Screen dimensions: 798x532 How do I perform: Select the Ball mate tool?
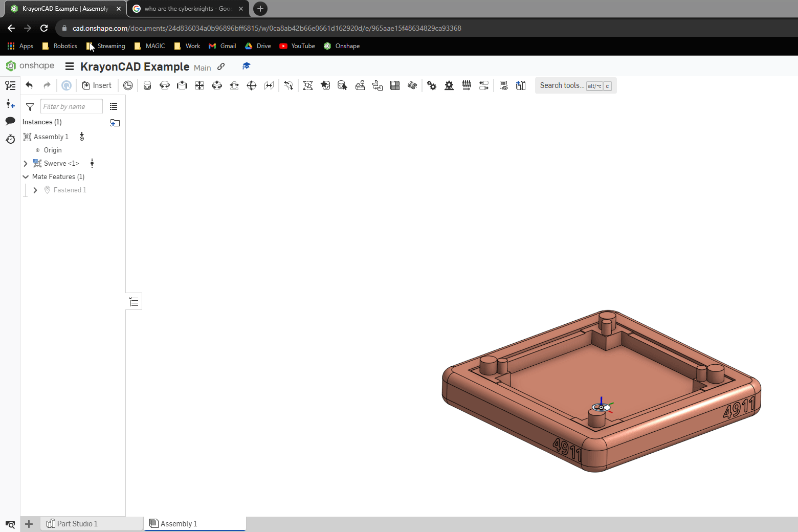[x=252, y=85]
